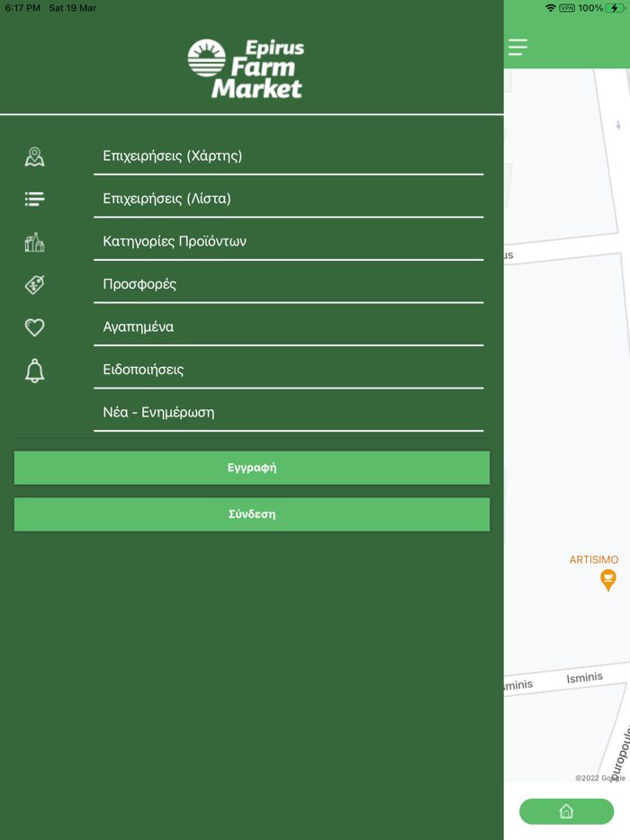Tap the 6:17 PM clock in status bar
Screen dimensions: 630x840
point(22,8)
